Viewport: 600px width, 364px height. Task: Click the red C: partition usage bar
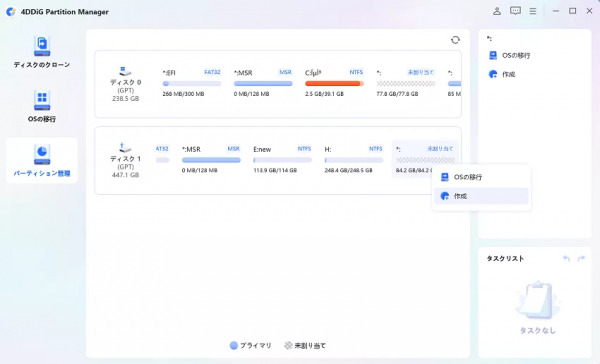click(334, 83)
